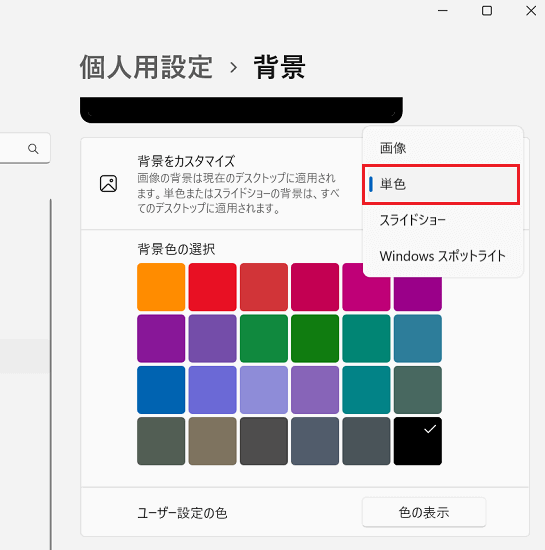Pick the orange background color swatch

coord(161,287)
